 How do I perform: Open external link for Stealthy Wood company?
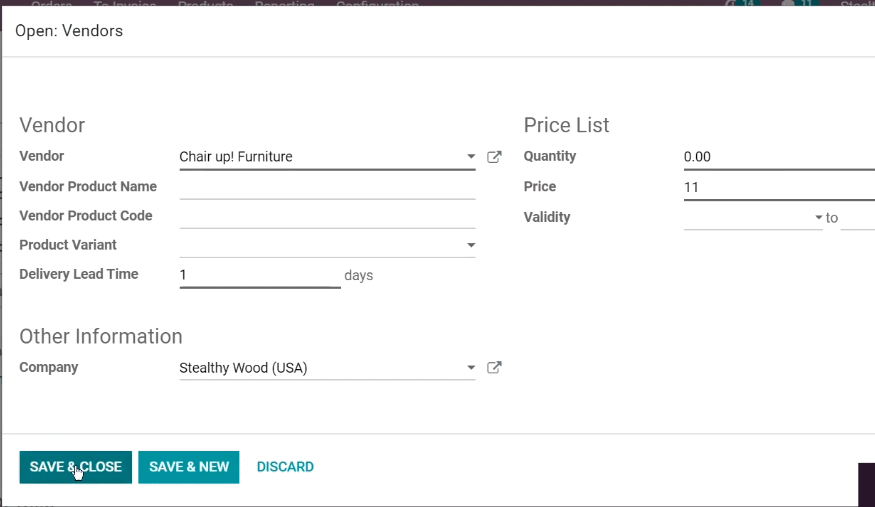(494, 368)
